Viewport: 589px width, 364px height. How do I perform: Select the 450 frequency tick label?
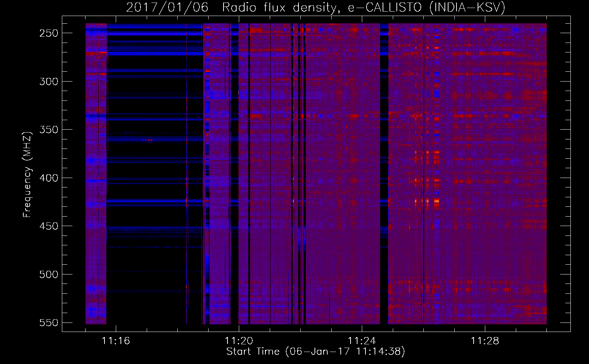pyautogui.click(x=49, y=226)
